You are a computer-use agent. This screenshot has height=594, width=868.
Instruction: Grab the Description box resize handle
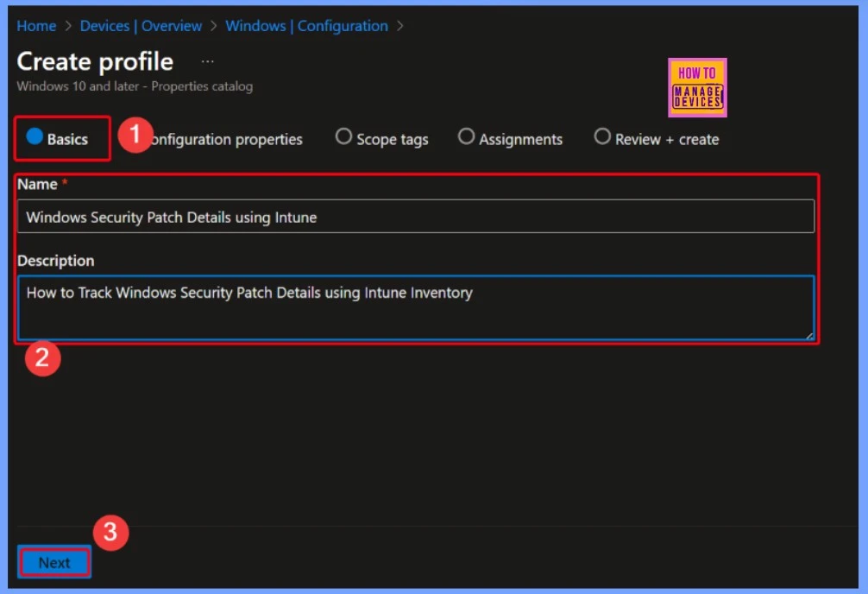[x=809, y=335]
